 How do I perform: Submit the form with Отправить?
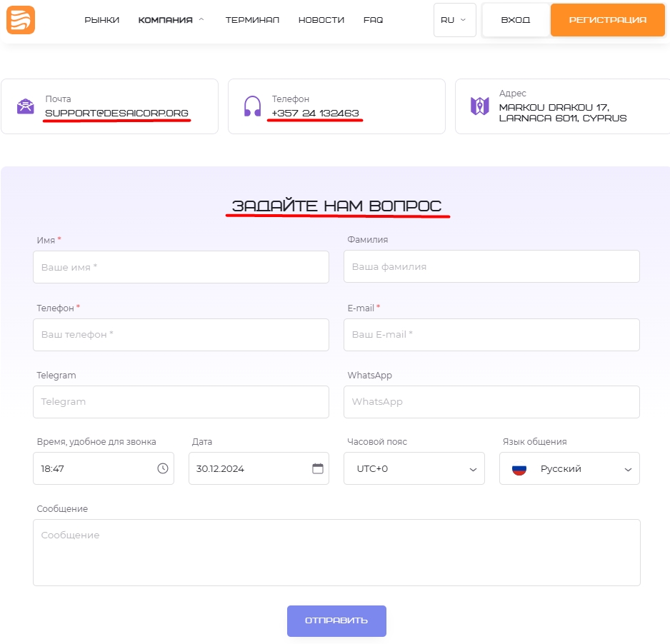click(x=336, y=620)
